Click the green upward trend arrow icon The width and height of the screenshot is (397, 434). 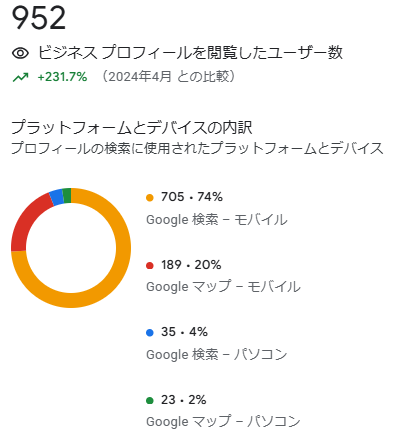pos(20,77)
